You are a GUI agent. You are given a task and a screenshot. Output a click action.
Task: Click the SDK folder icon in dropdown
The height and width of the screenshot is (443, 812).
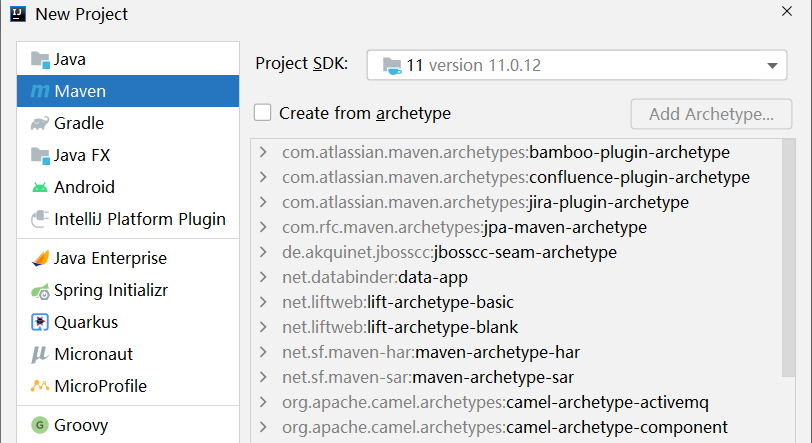coord(392,66)
